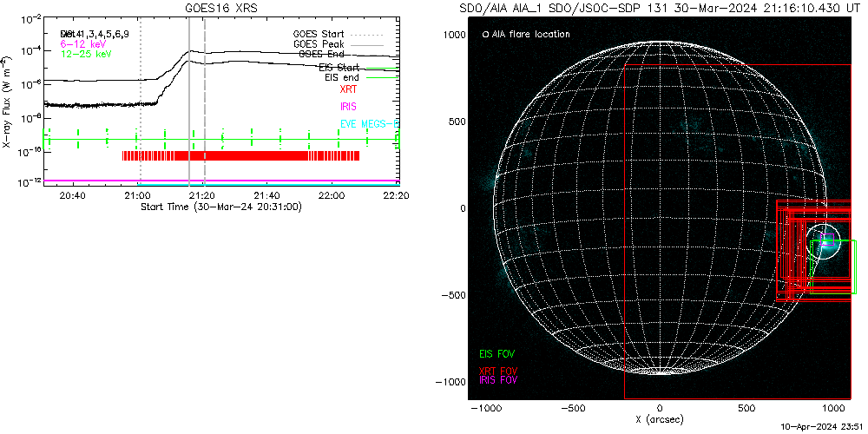
Task: Click the 22:20 time tick label
Action: [x=398, y=196]
